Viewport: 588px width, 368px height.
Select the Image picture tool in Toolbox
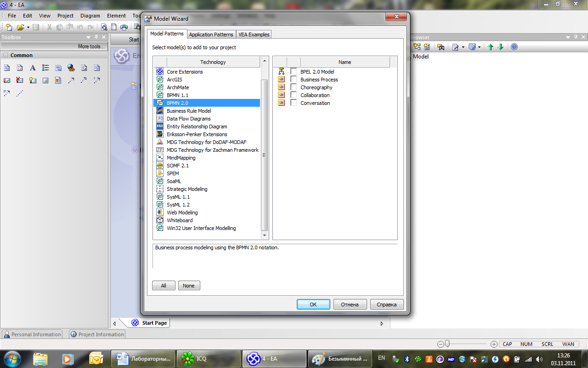[x=58, y=80]
